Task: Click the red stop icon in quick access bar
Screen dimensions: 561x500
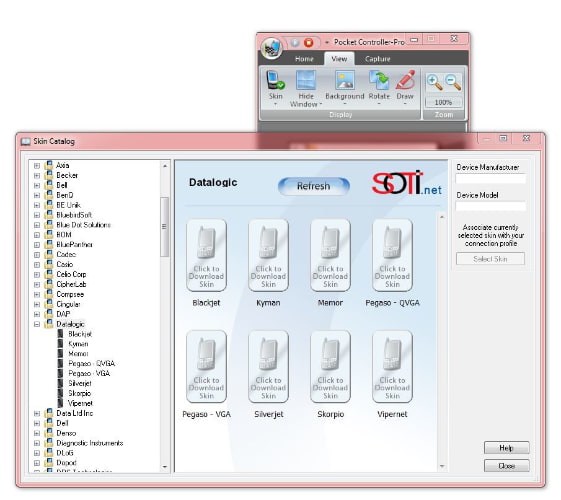Action: tap(308, 43)
